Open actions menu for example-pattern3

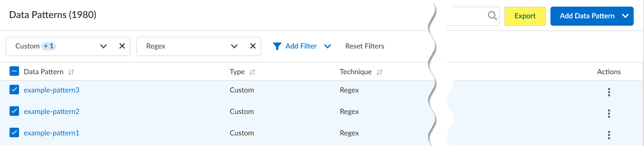(x=609, y=92)
